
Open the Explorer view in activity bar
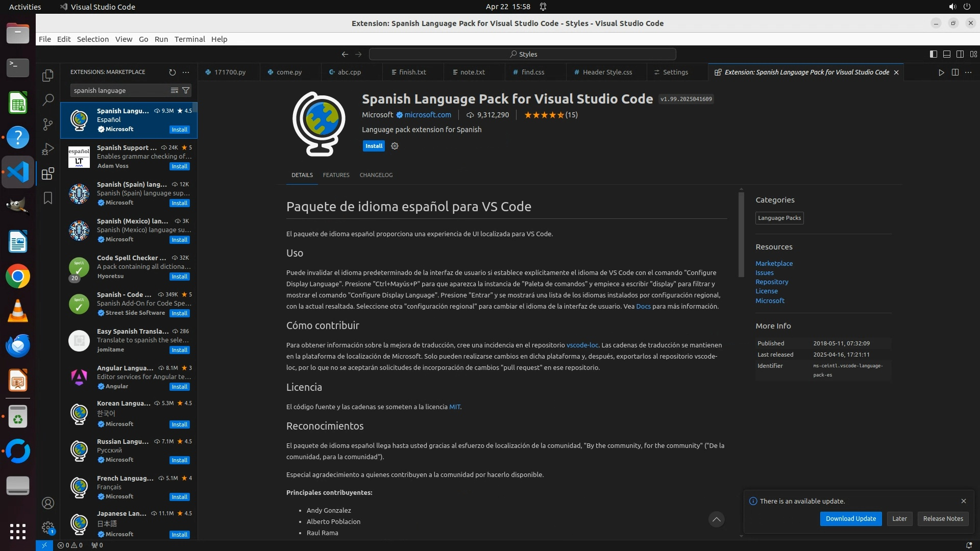click(48, 76)
